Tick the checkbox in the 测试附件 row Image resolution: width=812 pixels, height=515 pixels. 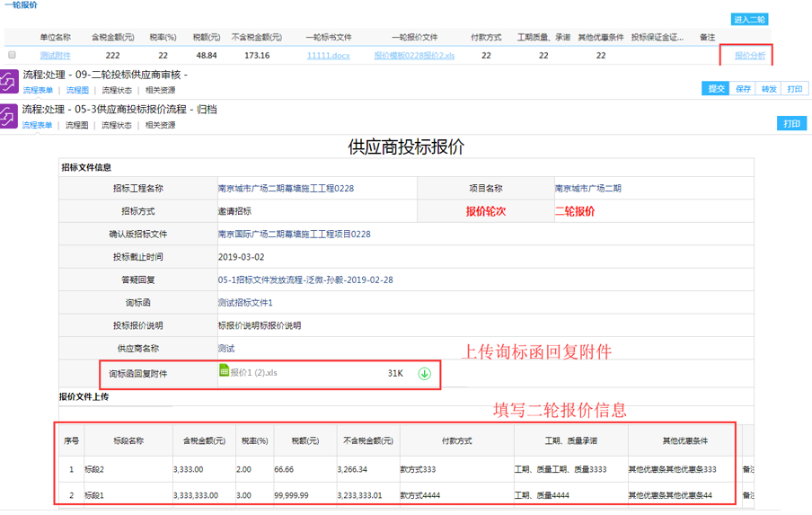12,55
